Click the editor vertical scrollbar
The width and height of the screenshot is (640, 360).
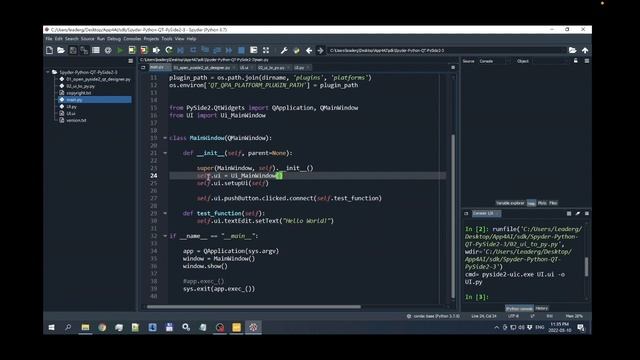(453, 216)
